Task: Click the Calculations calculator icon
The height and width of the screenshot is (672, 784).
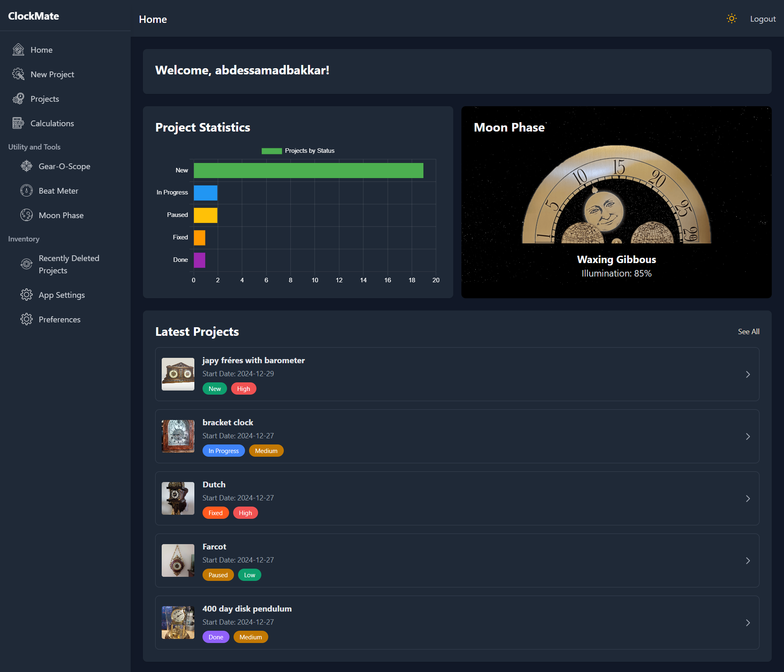Action: [x=18, y=123]
